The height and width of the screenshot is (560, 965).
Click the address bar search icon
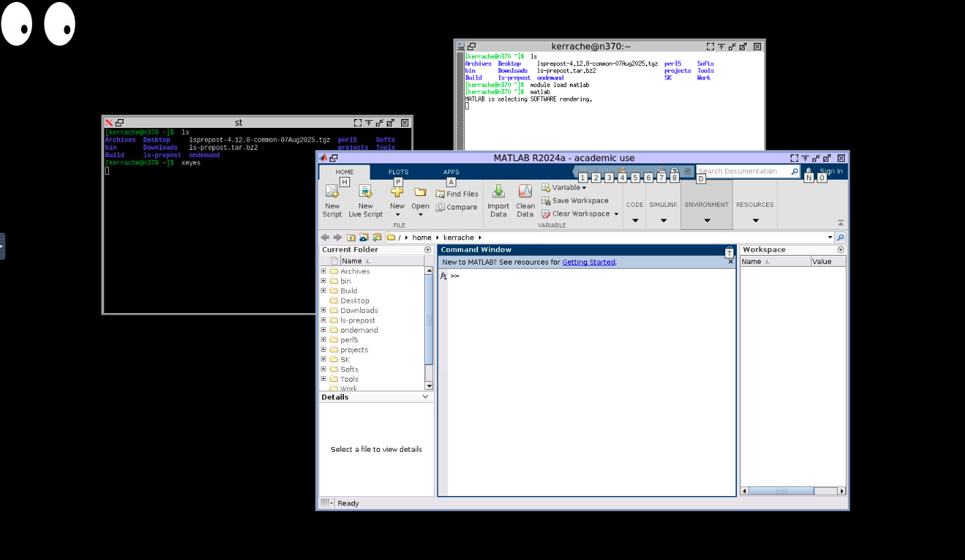click(840, 237)
